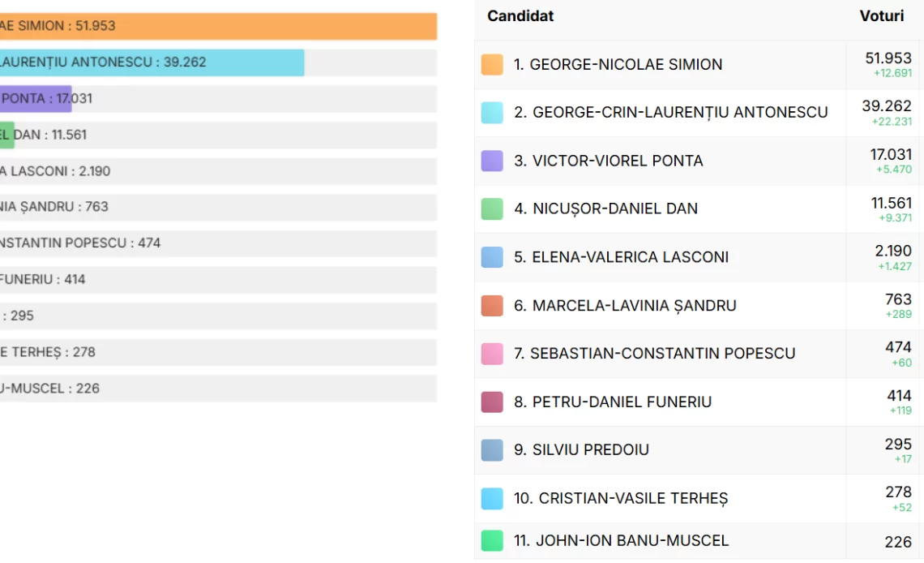Click the Candidat column header
Image resolution: width=924 pixels, height=563 pixels.
[520, 16]
